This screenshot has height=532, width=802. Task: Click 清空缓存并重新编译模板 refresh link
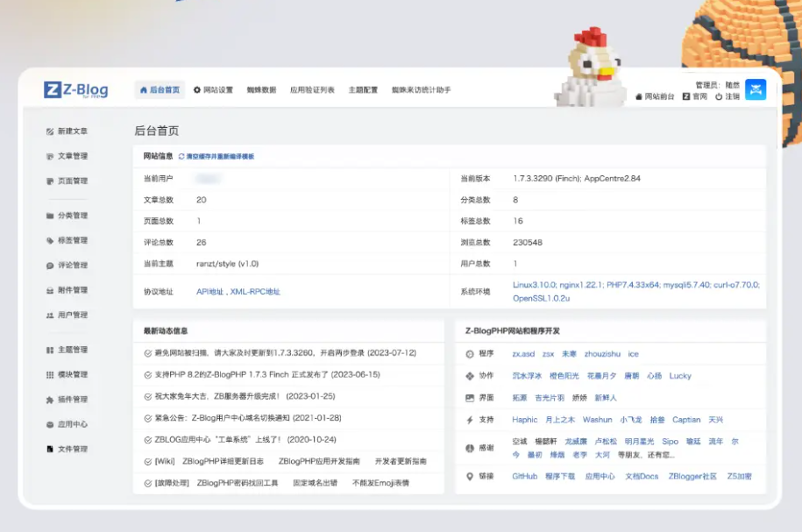(216, 157)
